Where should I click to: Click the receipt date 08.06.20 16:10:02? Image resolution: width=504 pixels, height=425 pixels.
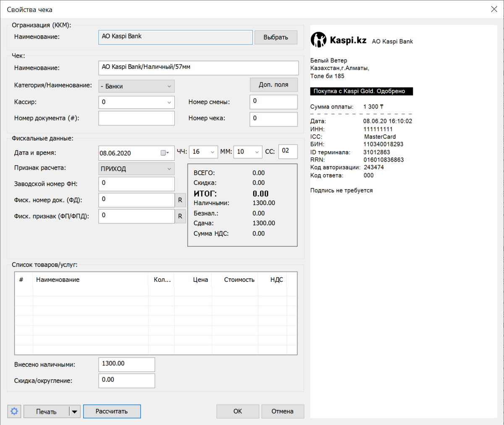tap(388, 121)
